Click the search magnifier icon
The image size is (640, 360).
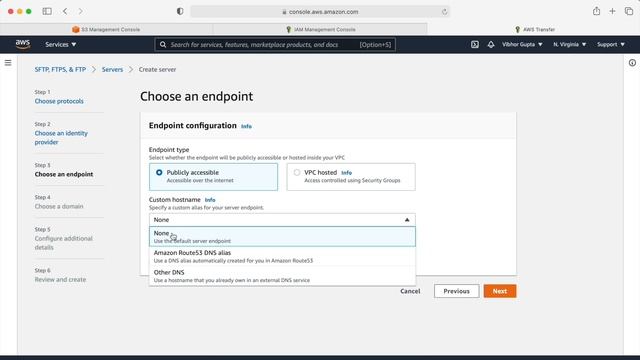(x=163, y=44)
